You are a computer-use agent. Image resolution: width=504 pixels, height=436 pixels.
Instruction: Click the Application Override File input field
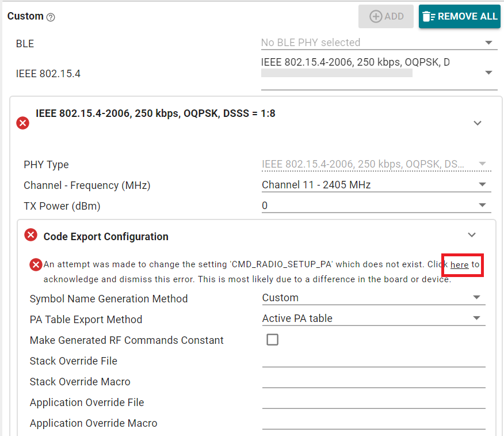coord(373,402)
